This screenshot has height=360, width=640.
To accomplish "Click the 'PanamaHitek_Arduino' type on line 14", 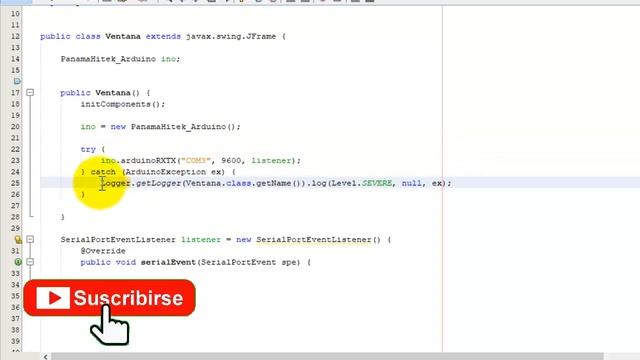I will coord(108,59).
